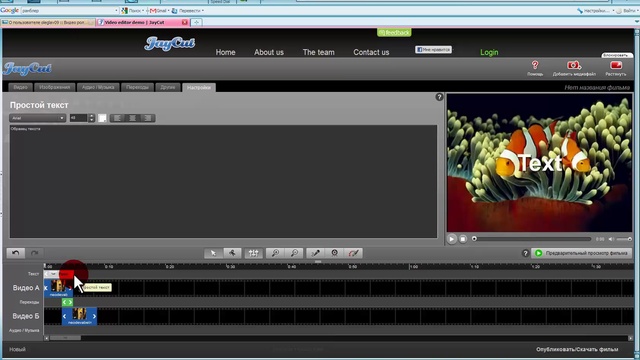Screen dimensions: 640x360
Task: Click the Facebook like button
Action: [433, 49]
